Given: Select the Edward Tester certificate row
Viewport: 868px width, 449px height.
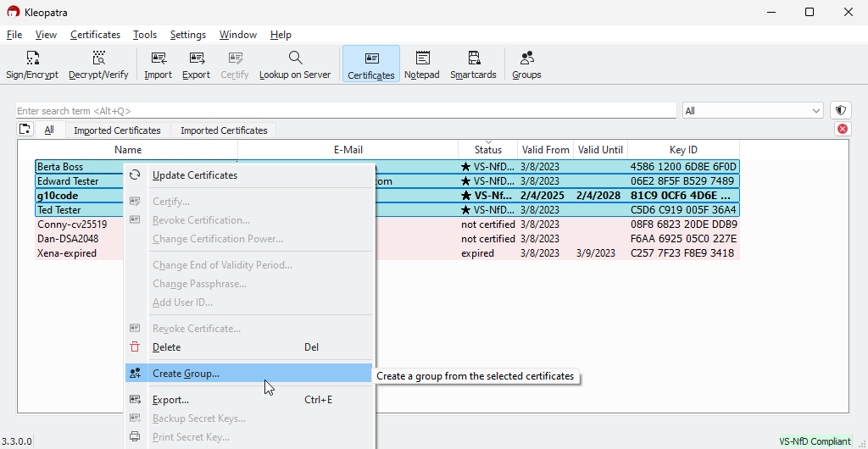Looking at the screenshot, I should pyautogui.click(x=387, y=180).
